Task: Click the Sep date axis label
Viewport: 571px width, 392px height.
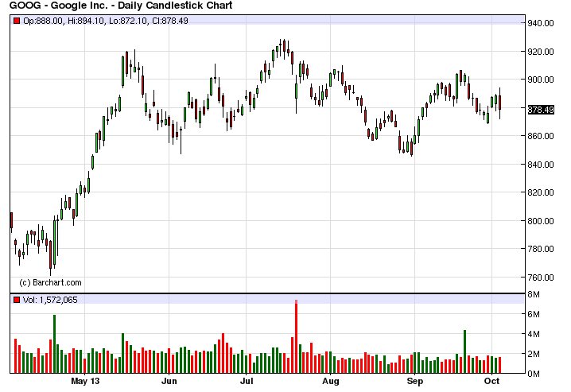Action: tap(415, 381)
